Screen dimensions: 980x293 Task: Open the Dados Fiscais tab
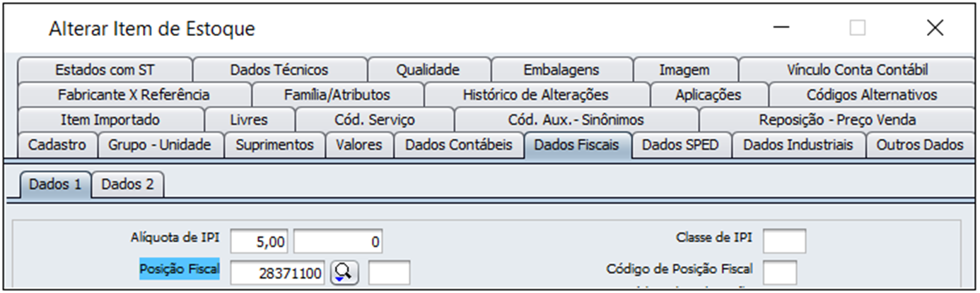(577, 145)
